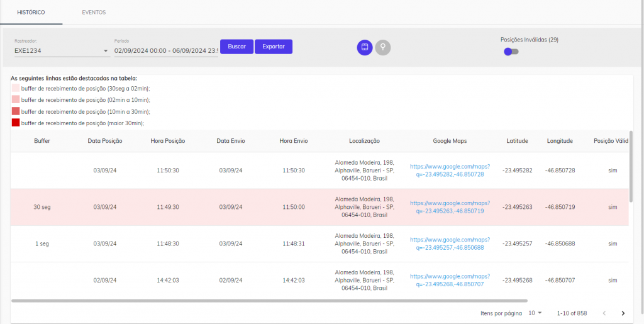Click the horizontal table scrollbar
This screenshot has width=644, height=324.
[269, 301]
